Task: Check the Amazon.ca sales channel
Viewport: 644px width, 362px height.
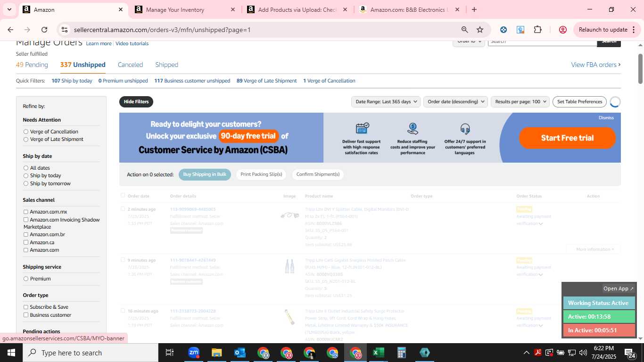Action: click(x=26, y=242)
